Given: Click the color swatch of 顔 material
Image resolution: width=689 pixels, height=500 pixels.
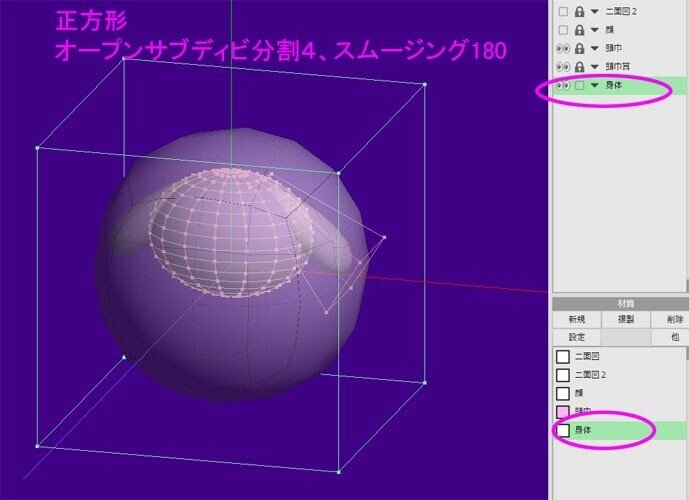Looking at the screenshot, I should [563, 393].
